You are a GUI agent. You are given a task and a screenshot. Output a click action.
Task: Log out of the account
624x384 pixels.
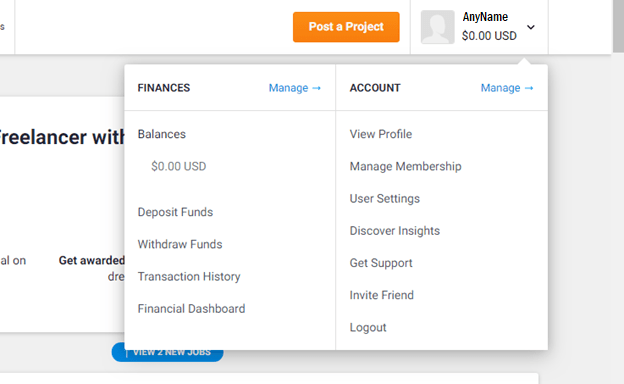(x=368, y=327)
